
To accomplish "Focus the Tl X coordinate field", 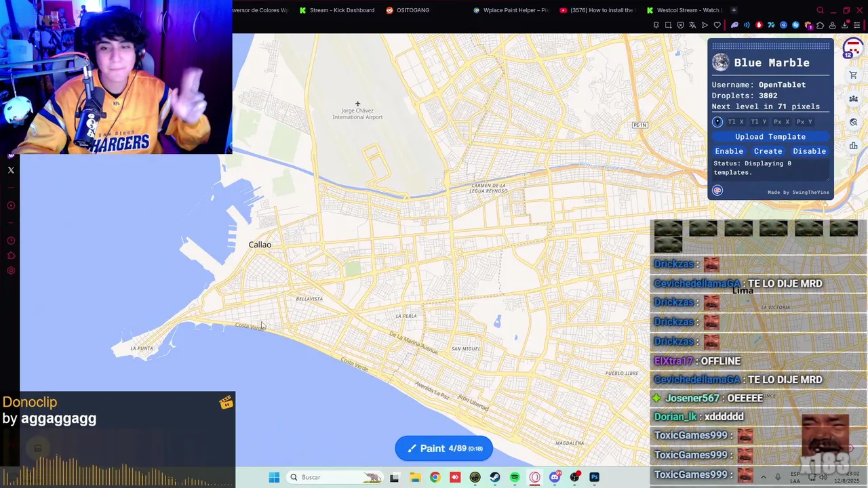I will click(736, 122).
